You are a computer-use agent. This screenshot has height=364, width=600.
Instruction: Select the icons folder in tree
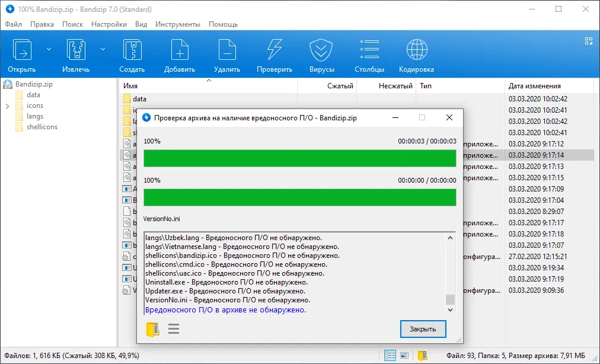(x=35, y=106)
